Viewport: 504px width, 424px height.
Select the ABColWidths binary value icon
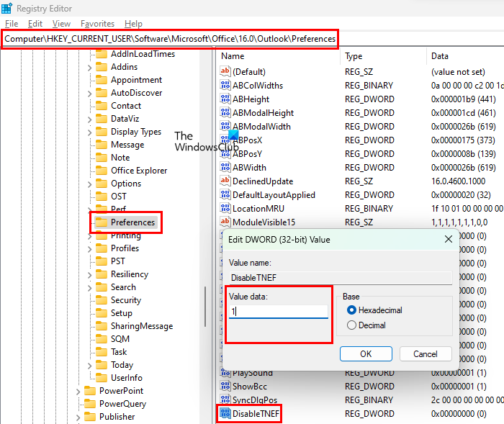click(x=225, y=85)
